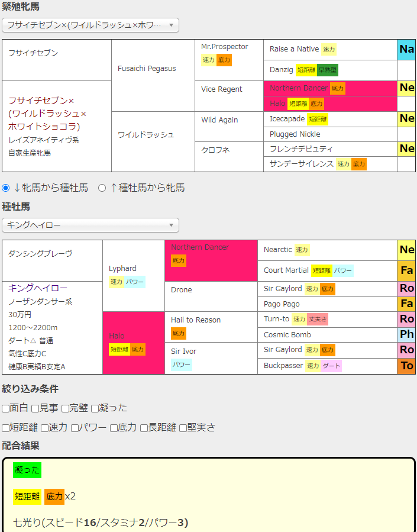Click the pink Halo cell in stallion pedigree
This screenshot has height=532, width=417.
tap(133, 343)
